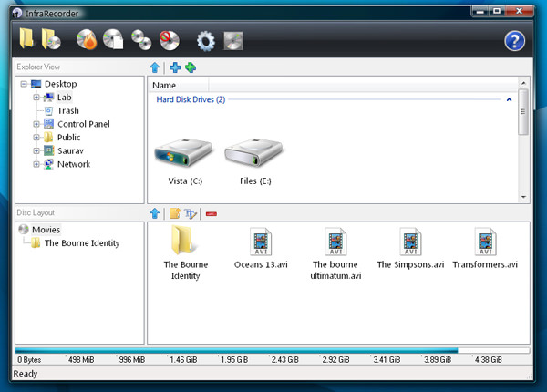Click the Burn compilation flame disc icon
Viewport: 547px width, 392px height.
87,39
